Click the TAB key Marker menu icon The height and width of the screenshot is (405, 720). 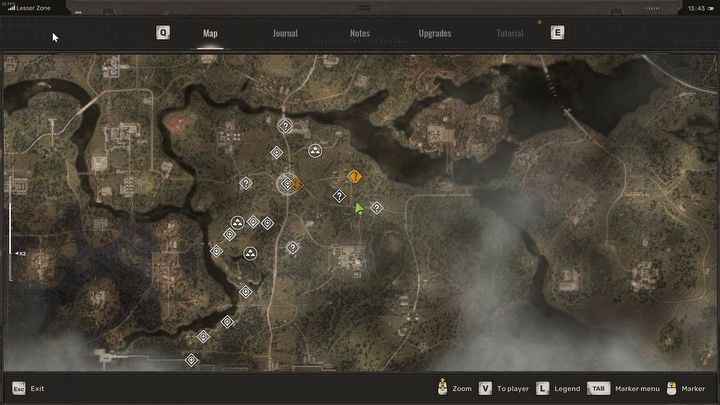pyautogui.click(x=598, y=388)
